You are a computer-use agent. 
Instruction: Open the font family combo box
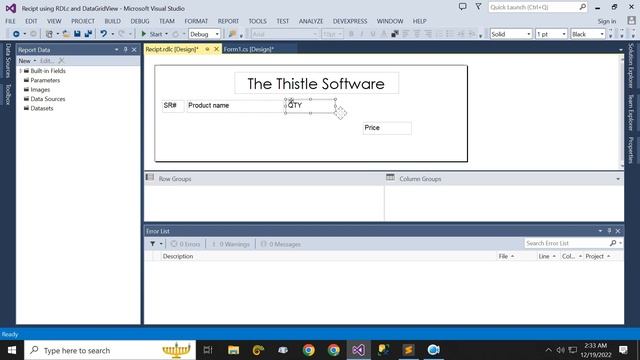[284, 34]
